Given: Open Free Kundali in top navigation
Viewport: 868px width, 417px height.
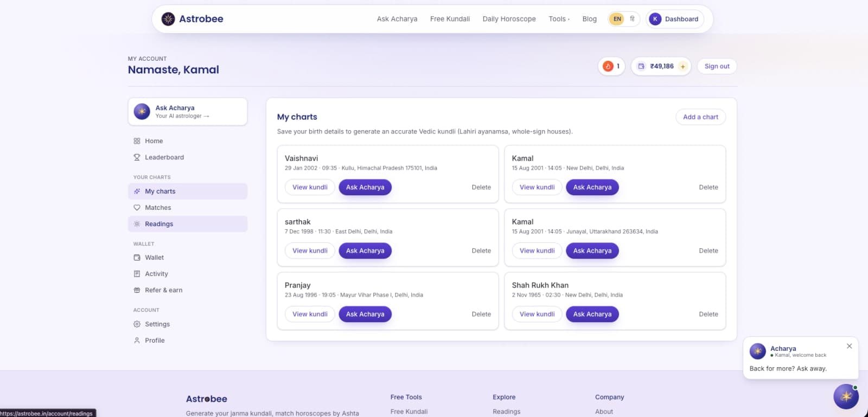Looking at the screenshot, I should pyautogui.click(x=450, y=19).
